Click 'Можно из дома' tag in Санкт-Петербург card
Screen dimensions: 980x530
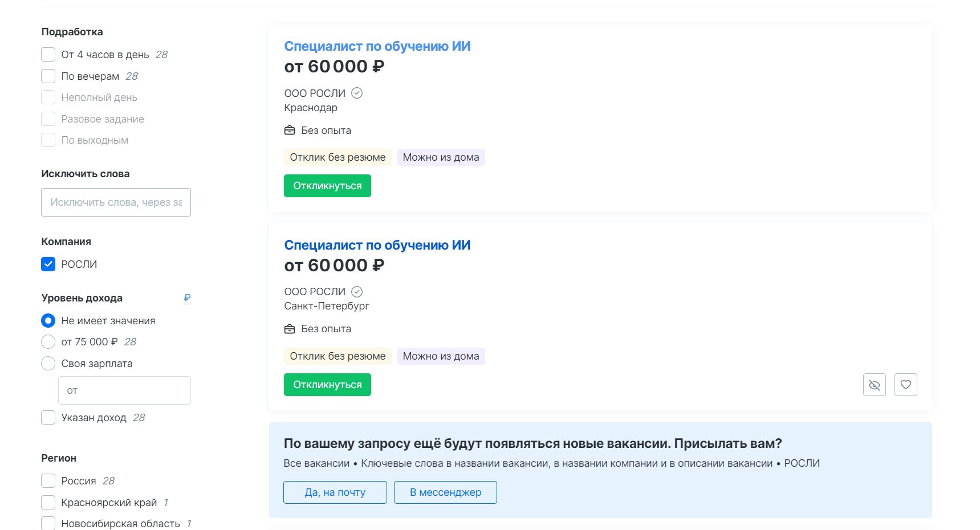pos(441,356)
